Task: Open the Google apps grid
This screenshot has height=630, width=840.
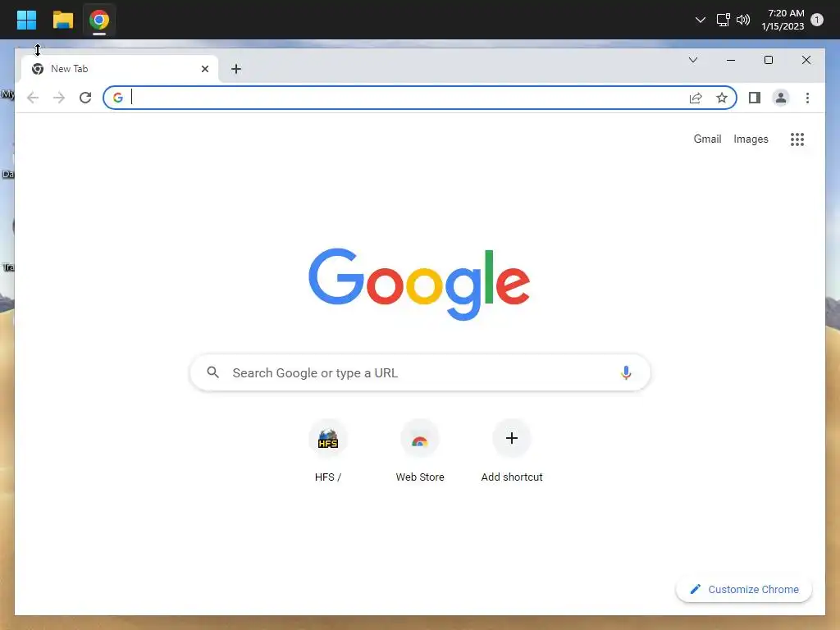Action: click(x=797, y=139)
